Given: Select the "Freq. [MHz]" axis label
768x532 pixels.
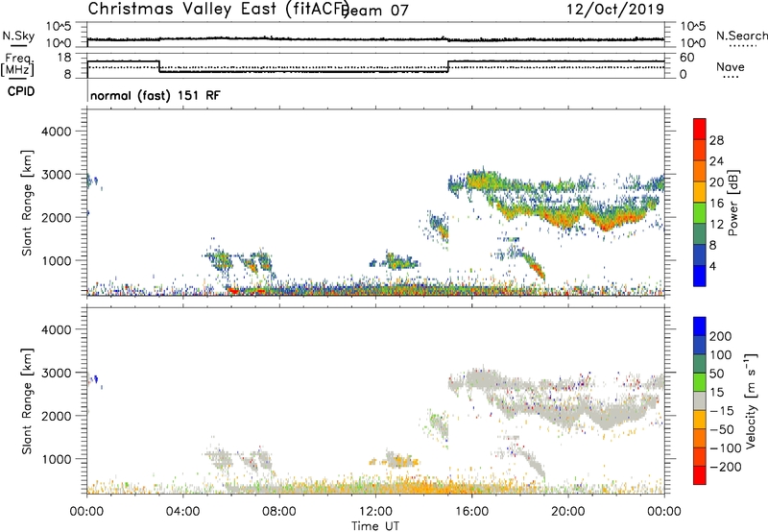Looking at the screenshot, I should (x=17, y=65).
